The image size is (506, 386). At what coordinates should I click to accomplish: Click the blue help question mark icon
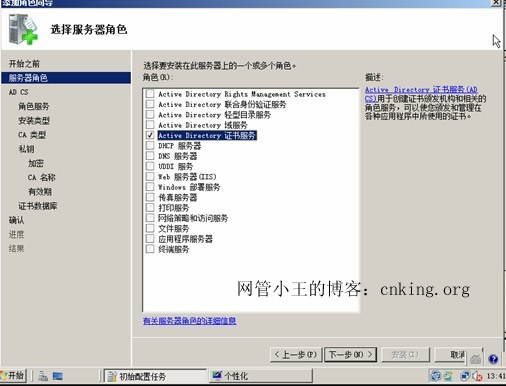[493, 359]
